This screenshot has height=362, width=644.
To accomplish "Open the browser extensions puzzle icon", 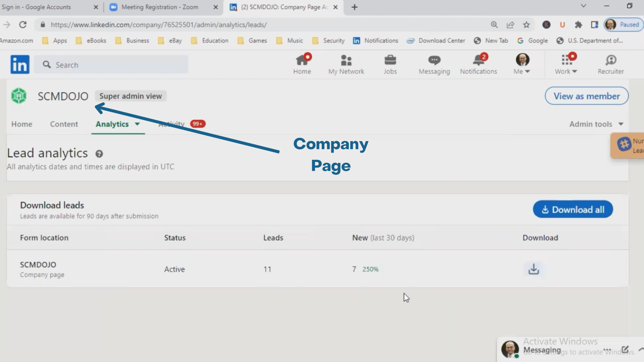I will click(578, 24).
